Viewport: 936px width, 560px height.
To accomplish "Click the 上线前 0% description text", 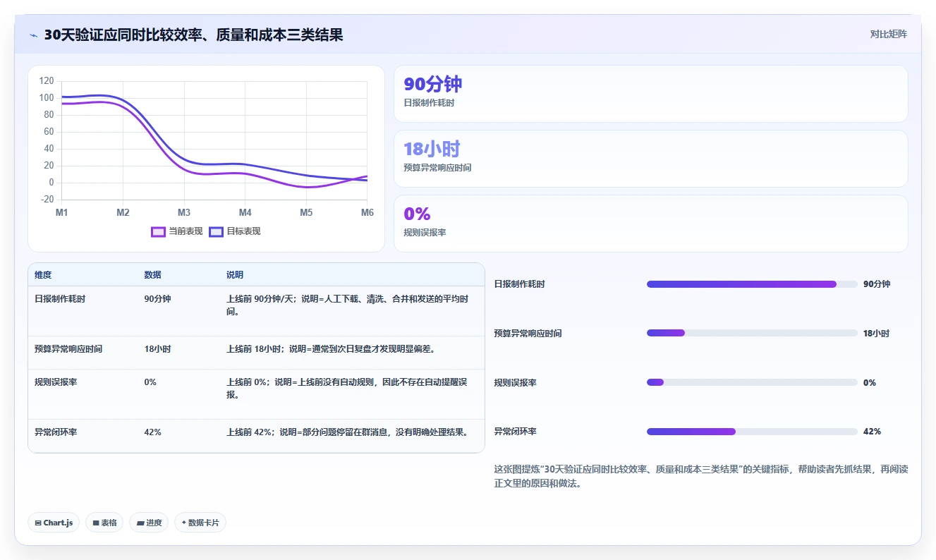I will coord(348,389).
